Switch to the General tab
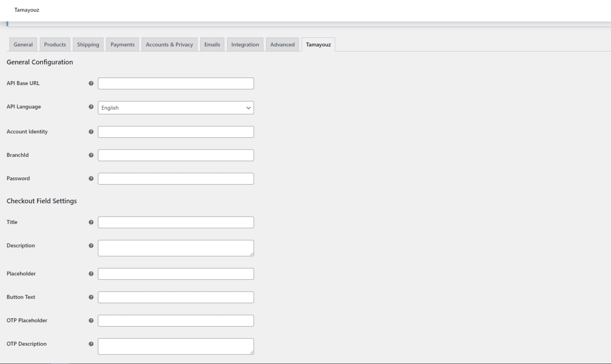This screenshot has width=611, height=364. click(23, 45)
